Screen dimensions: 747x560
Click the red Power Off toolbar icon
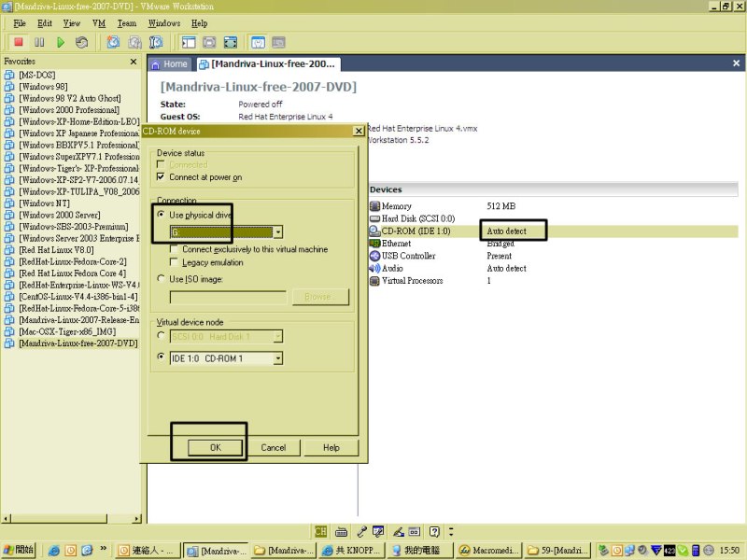19,42
